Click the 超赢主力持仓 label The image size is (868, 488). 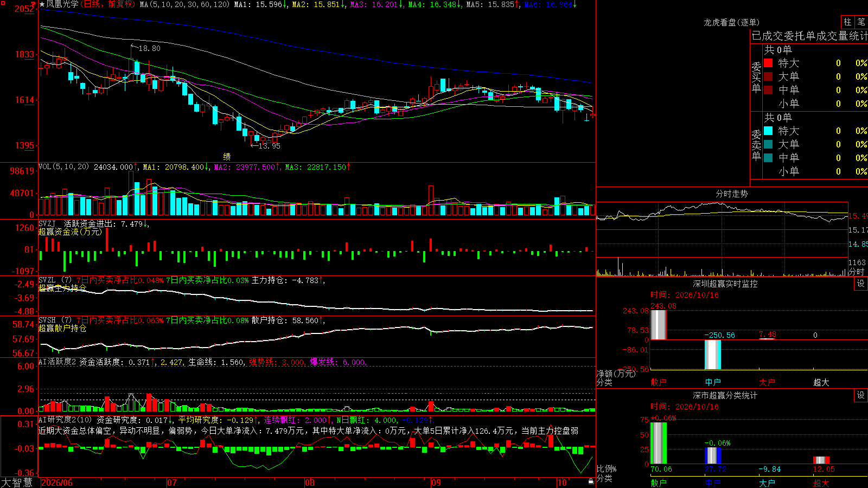coord(62,288)
